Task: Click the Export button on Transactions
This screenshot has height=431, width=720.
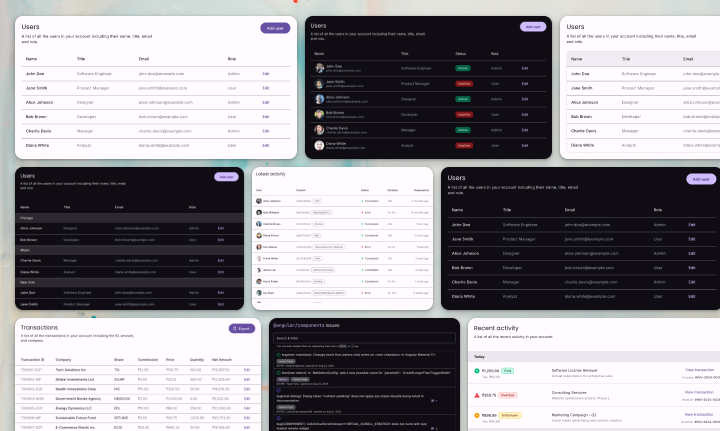Action: click(x=241, y=328)
